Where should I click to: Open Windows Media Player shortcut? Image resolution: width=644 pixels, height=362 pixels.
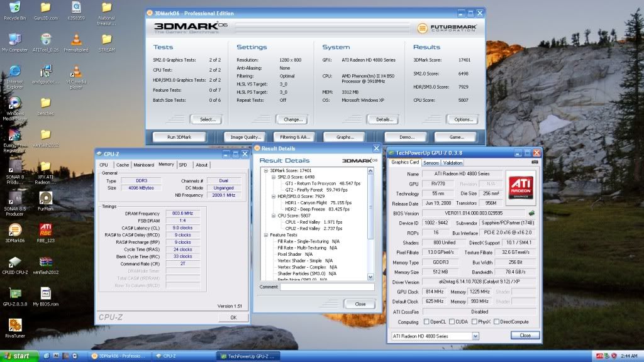click(x=15, y=109)
